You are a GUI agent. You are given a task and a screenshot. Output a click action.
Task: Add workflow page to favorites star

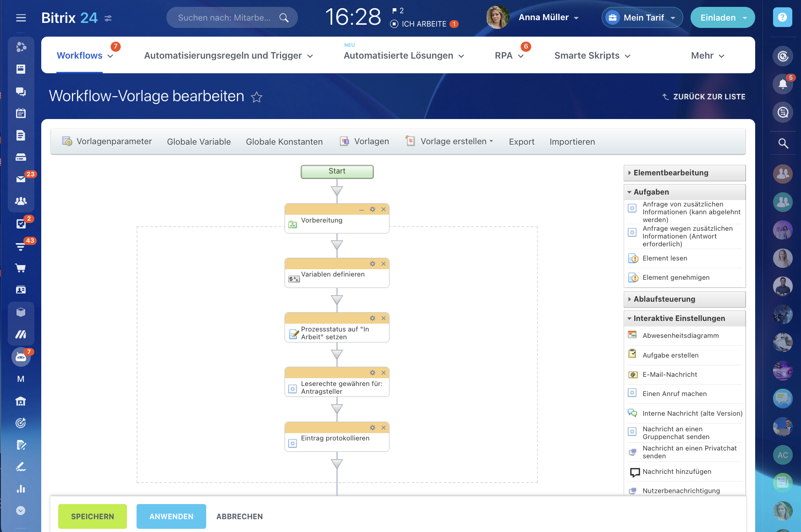click(257, 97)
